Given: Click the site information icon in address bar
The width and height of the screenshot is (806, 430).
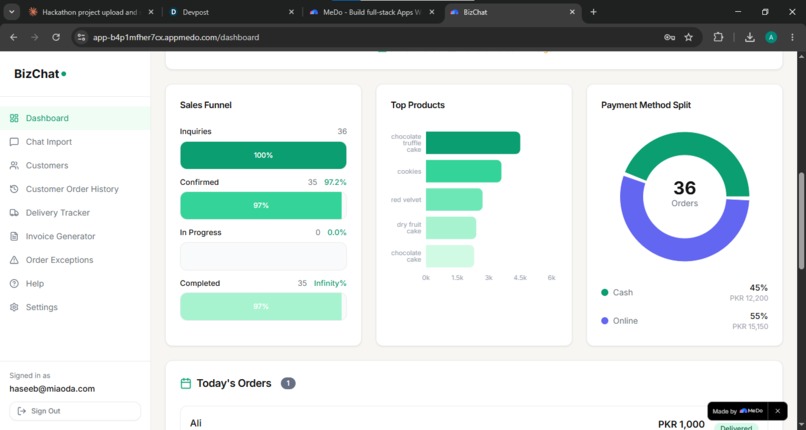Looking at the screenshot, I should [x=81, y=37].
